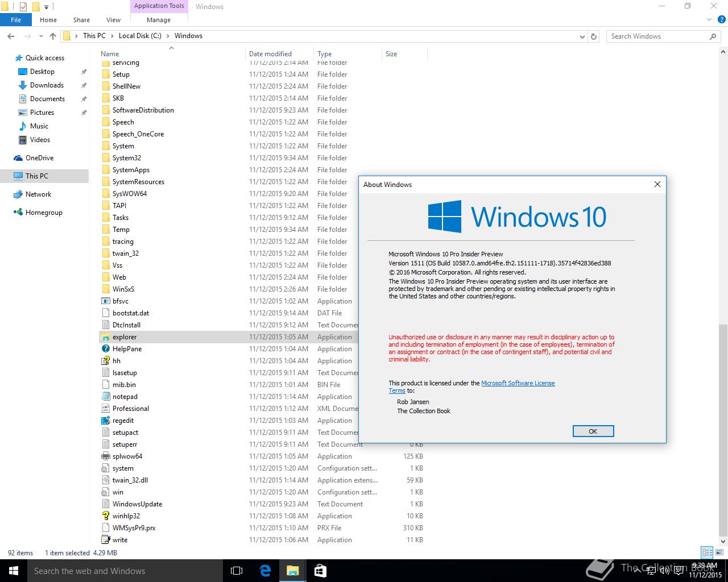Open the File menu
The height and width of the screenshot is (582, 728).
coord(16,20)
